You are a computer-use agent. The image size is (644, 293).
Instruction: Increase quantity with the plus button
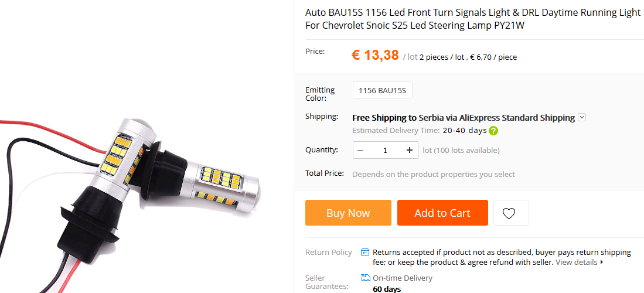[410, 151]
